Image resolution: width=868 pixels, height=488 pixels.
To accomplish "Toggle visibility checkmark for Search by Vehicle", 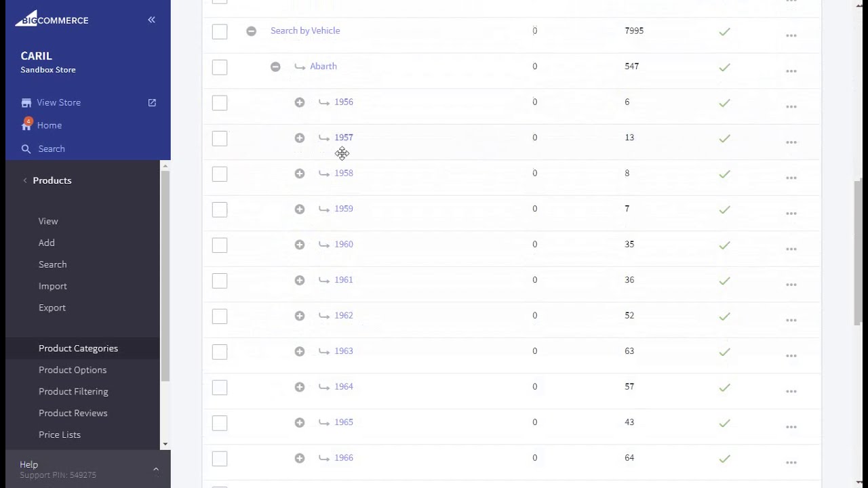I will [724, 32].
